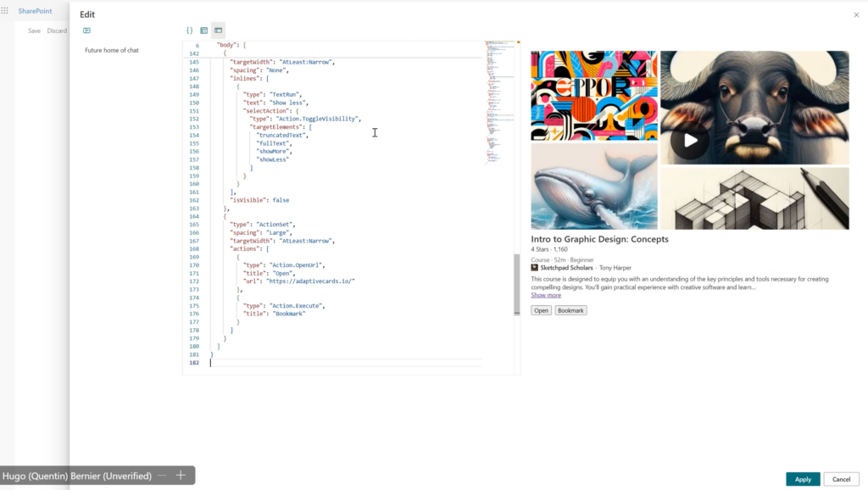
Task: Close the Edit panel
Action: pyautogui.click(x=856, y=15)
